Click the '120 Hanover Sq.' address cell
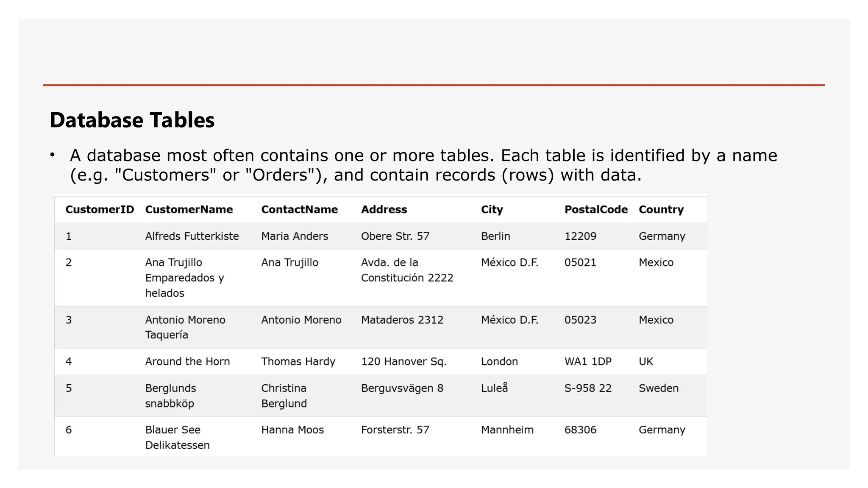Screen dimensions: 868x488 click(x=403, y=362)
